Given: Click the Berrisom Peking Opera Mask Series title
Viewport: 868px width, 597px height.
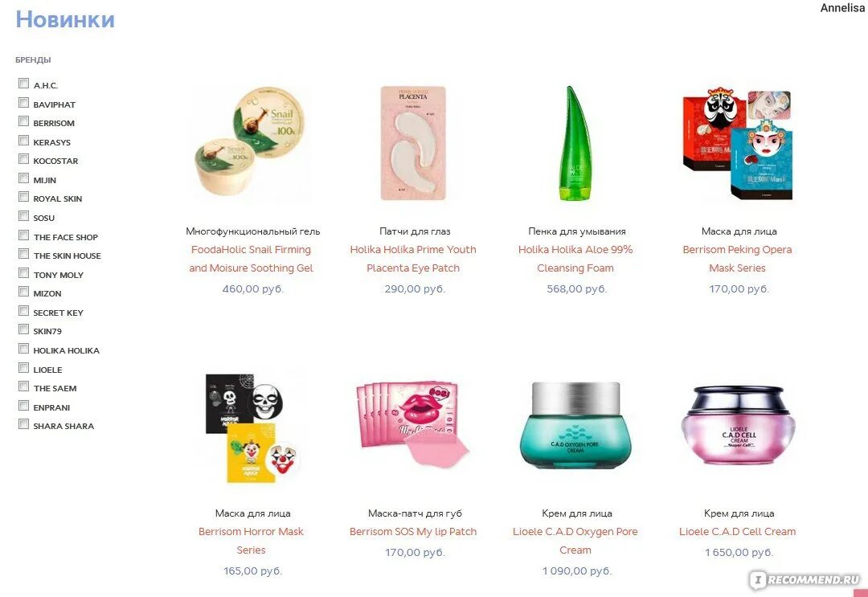Looking at the screenshot, I should click(x=737, y=259).
